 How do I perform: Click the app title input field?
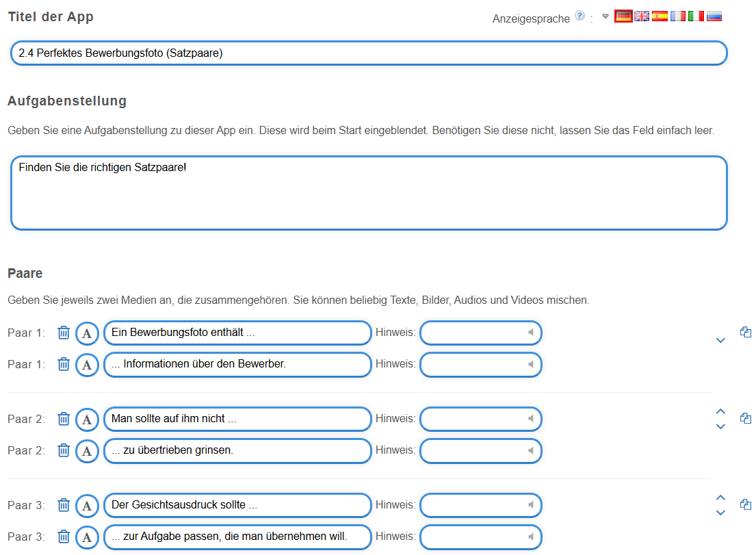(369, 53)
